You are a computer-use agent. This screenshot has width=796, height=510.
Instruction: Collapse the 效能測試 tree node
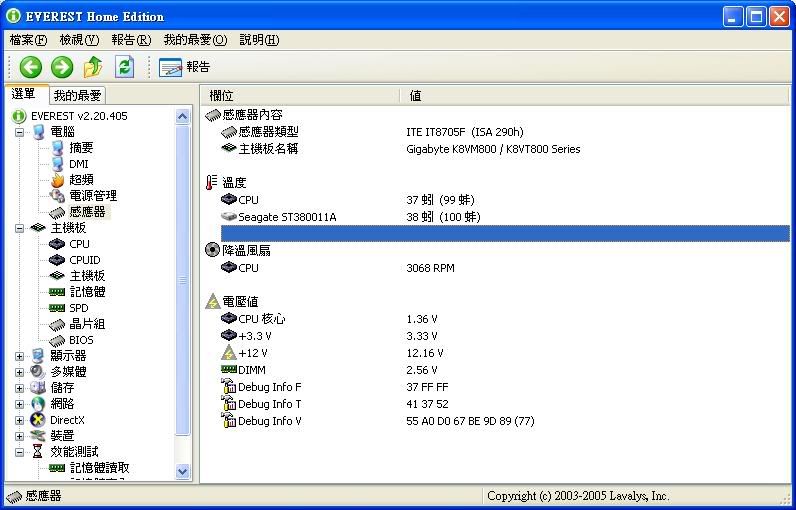tap(19, 452)
